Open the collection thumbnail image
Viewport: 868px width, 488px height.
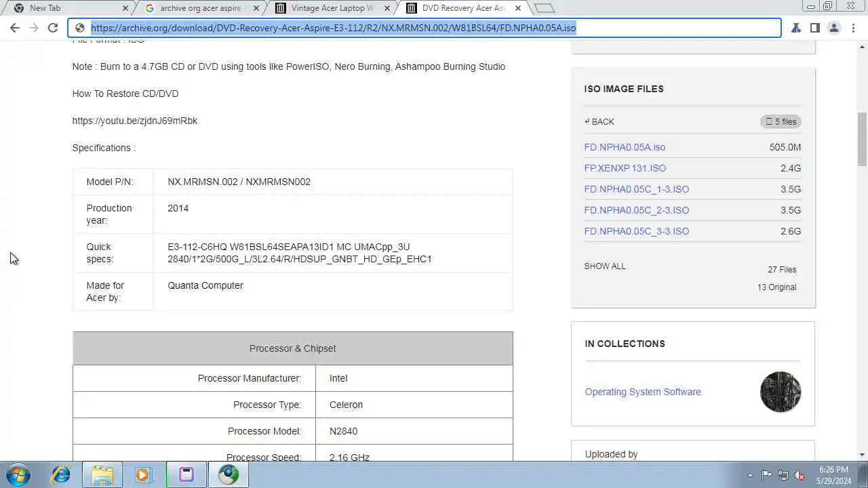tap(781, 392)
